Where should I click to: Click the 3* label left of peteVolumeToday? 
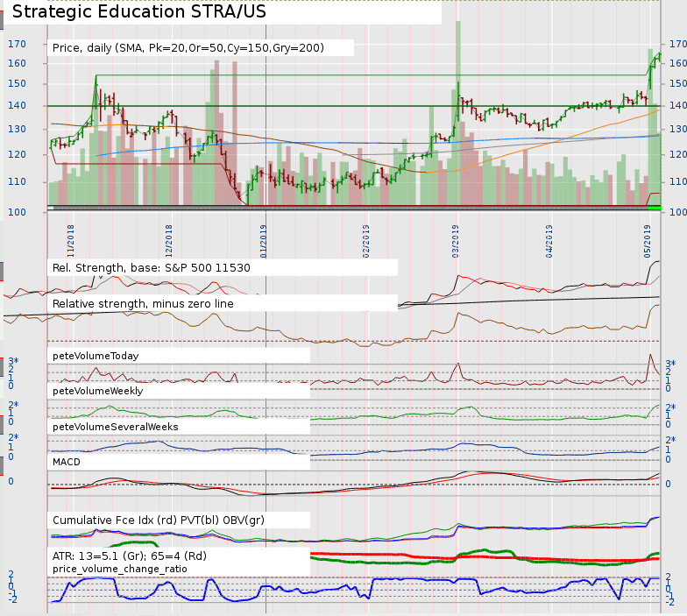click(x=13, y=361)
